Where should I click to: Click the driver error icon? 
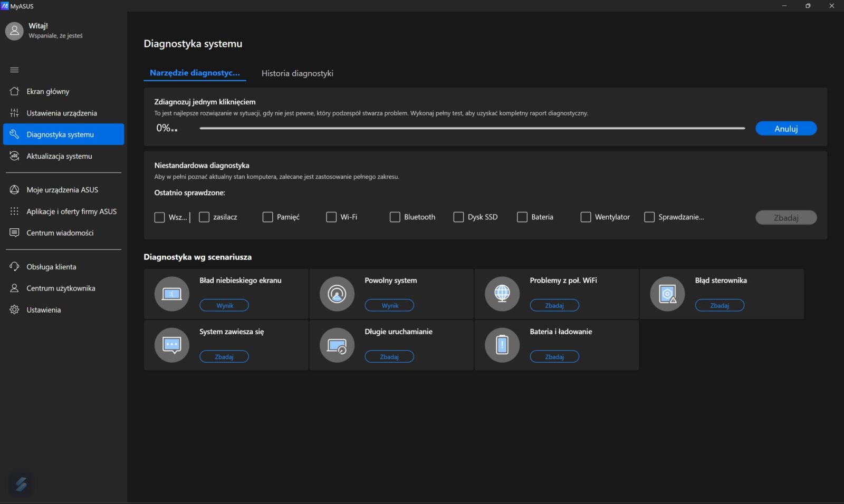667,294
